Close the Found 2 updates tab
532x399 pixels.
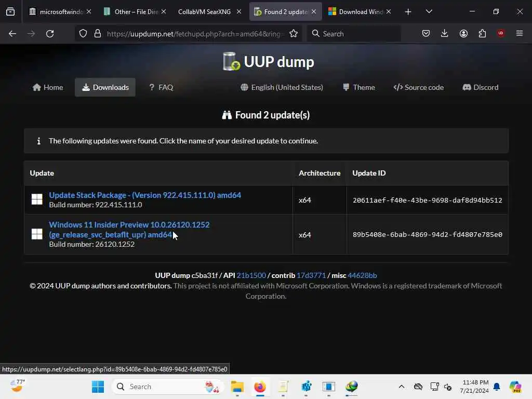(x=314, y=11)
